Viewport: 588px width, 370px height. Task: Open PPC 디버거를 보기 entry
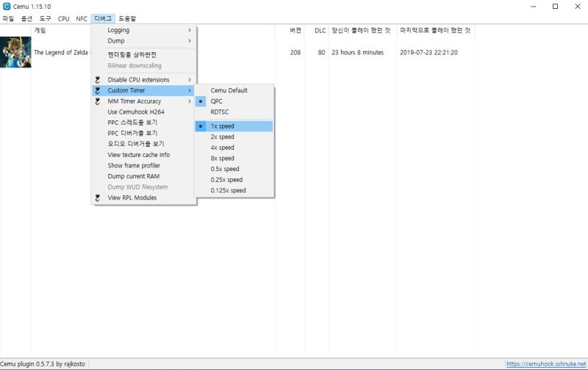pyautogui.click(x=143, y=134)
